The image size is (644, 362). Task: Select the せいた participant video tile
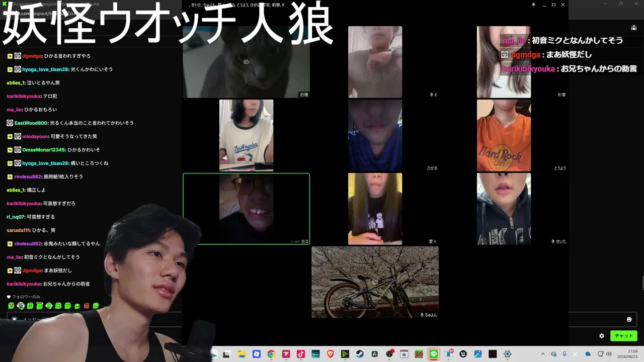coord(504,209)
